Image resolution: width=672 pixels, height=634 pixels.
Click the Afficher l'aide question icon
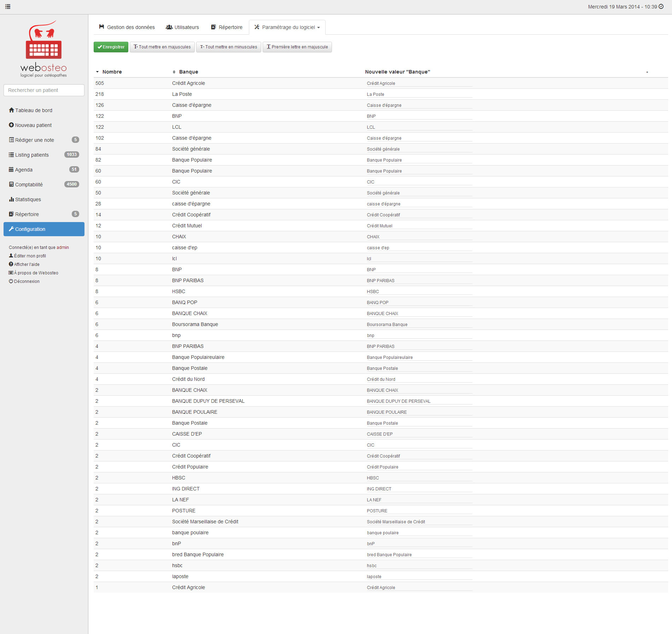click(x=11, y=264)
